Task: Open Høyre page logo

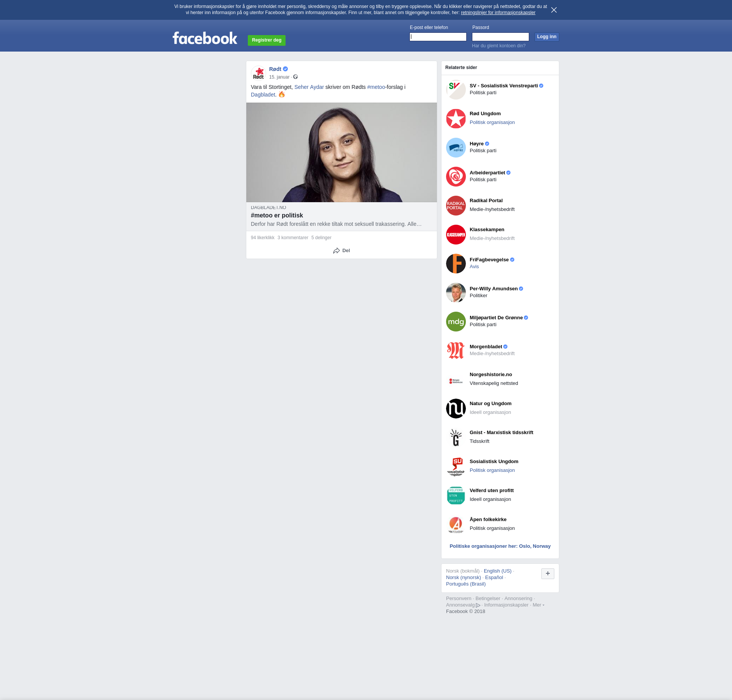Action: 456,148
